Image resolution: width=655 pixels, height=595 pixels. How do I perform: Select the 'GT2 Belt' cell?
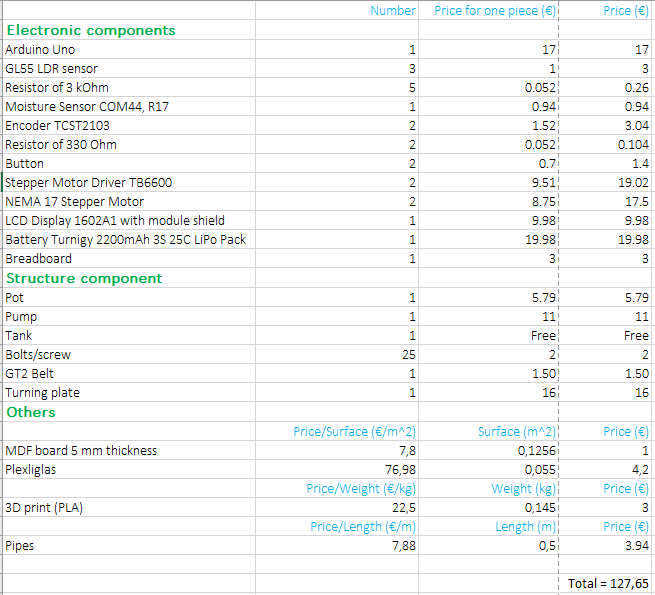[129, 374]
